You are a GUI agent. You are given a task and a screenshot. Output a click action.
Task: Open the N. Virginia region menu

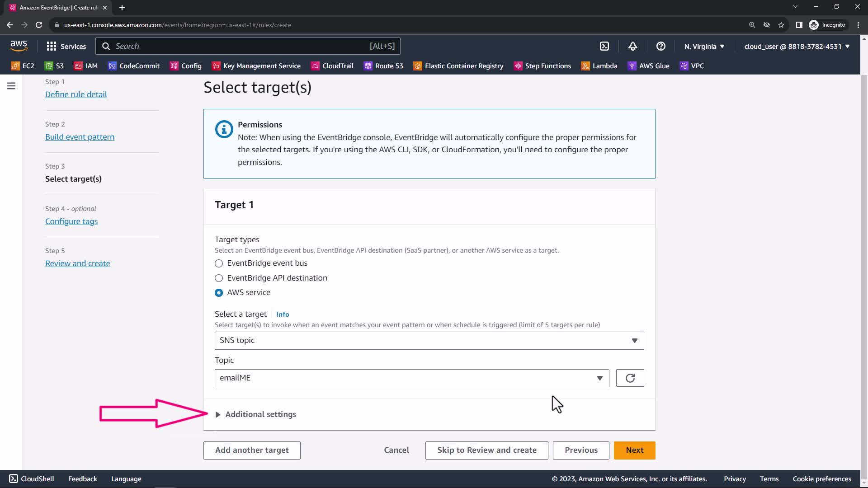click(x=704, y=46)
